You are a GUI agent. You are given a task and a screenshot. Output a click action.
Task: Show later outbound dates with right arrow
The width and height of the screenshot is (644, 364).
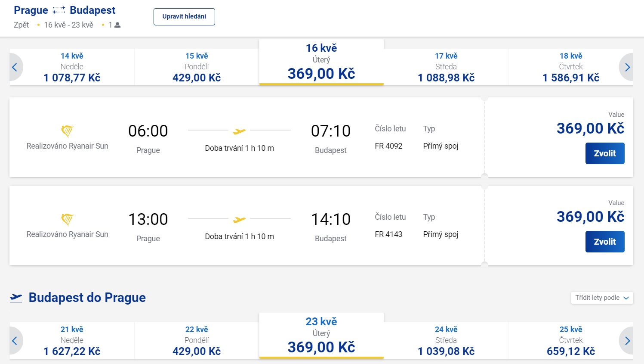[x=627, y=67]
